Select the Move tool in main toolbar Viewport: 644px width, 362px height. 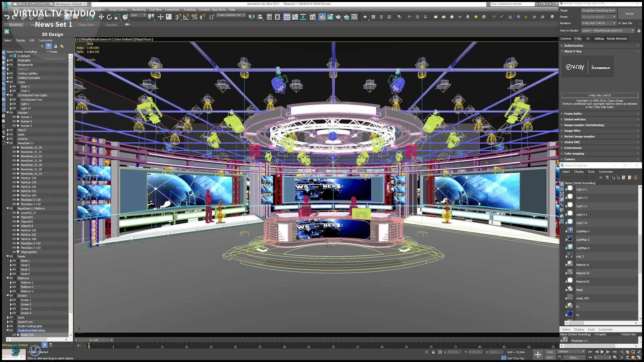point(101,17)
